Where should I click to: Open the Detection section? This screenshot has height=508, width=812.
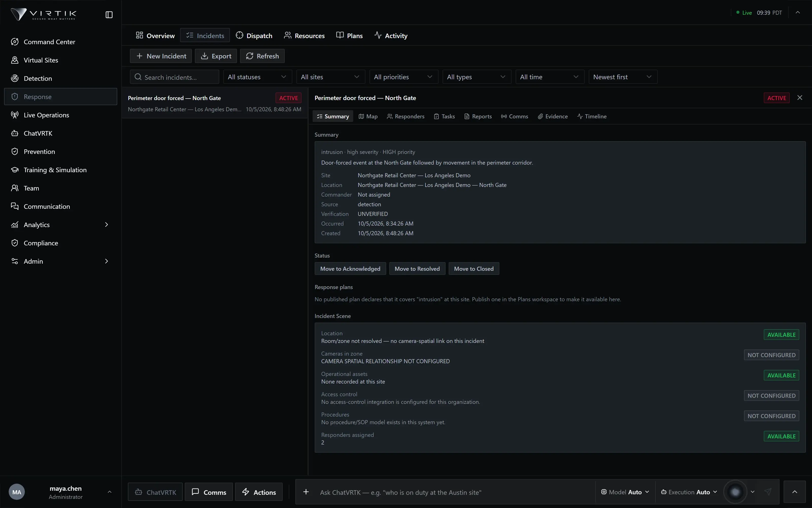coord(61,78)
